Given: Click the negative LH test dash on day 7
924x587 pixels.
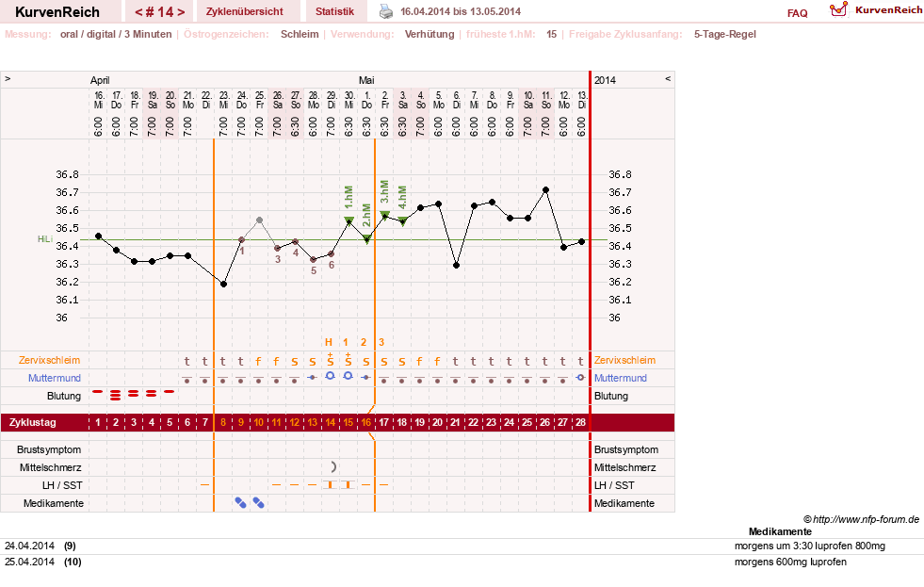Looking at the screenshot, I should pos(205,484).
